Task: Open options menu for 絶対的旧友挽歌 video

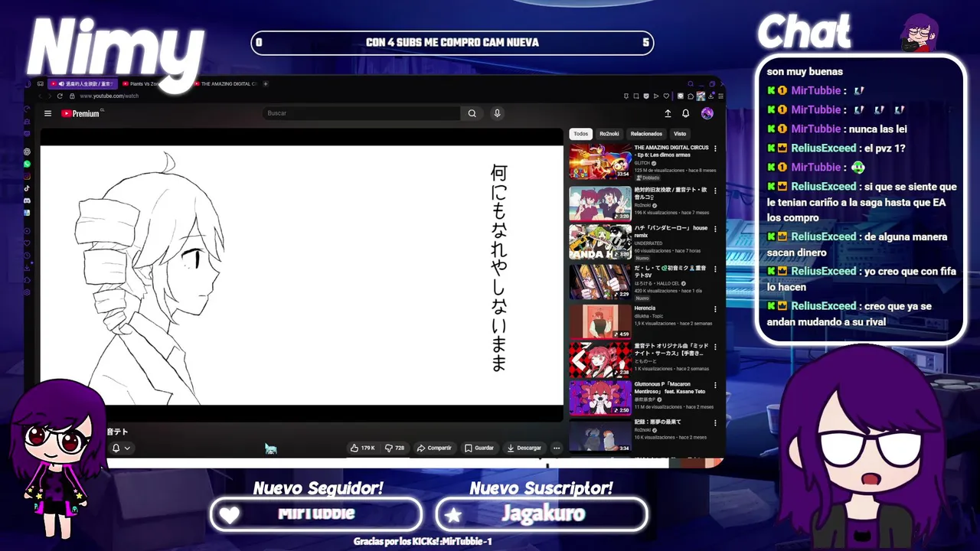Action: click(x=715, y=191)
